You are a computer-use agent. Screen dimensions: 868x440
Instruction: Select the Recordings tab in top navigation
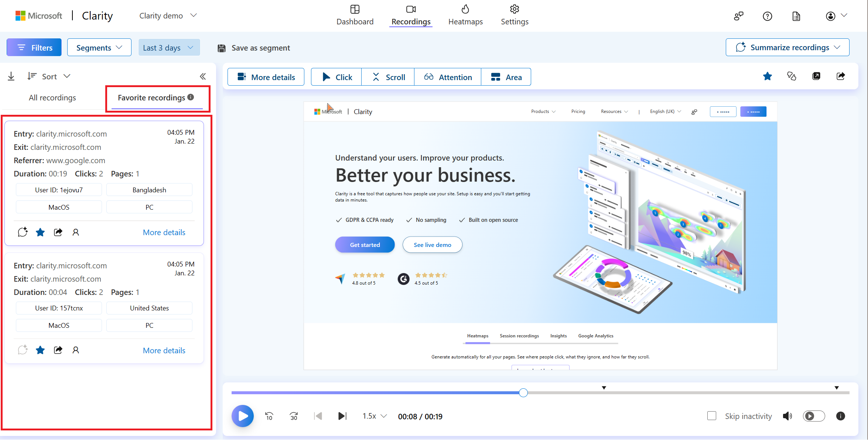point(411,15)
